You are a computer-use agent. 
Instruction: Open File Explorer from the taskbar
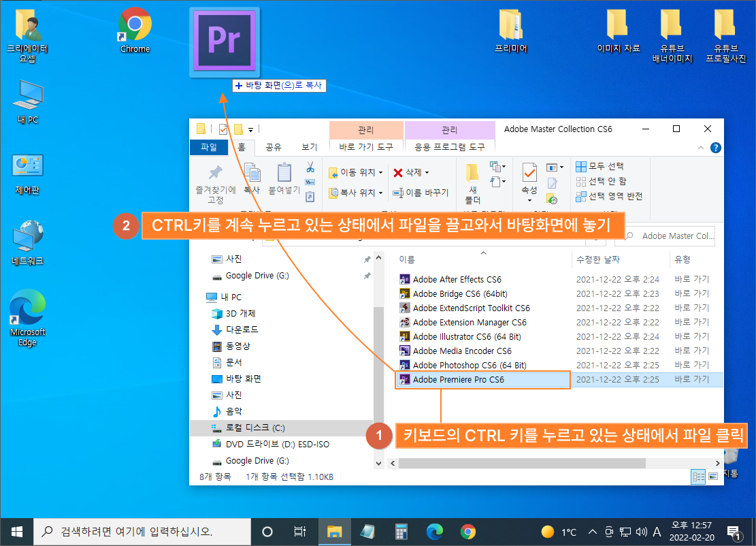coord(334,532)
